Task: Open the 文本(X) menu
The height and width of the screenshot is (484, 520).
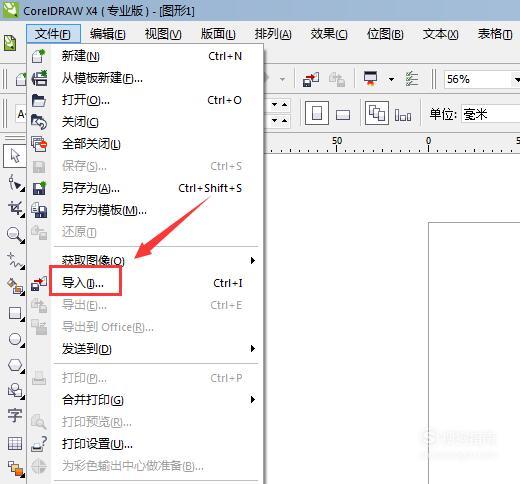Action: pos(440,34)
